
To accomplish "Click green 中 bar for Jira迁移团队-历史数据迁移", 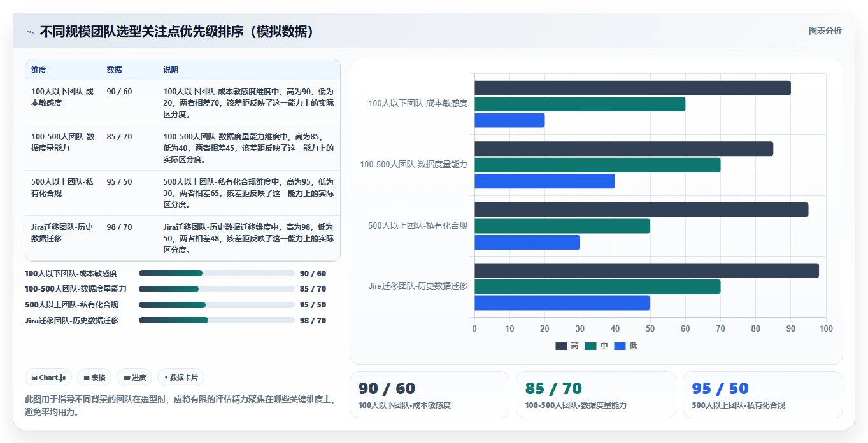I will [597, 287].
